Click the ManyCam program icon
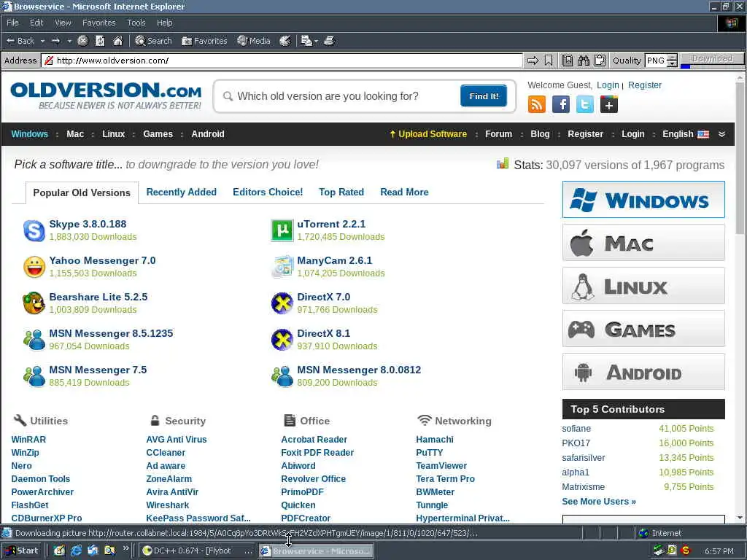The image size is (747, 560). [x=282, y=267]
